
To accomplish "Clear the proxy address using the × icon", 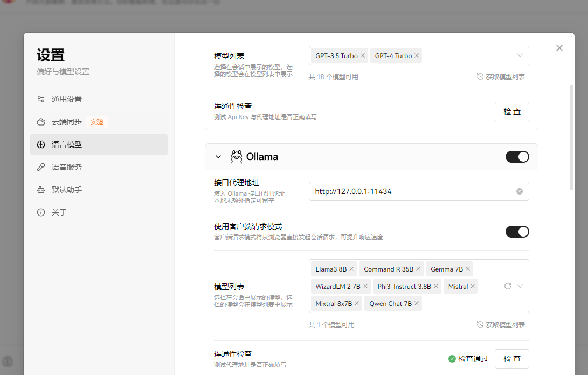I will pos(519,191).
